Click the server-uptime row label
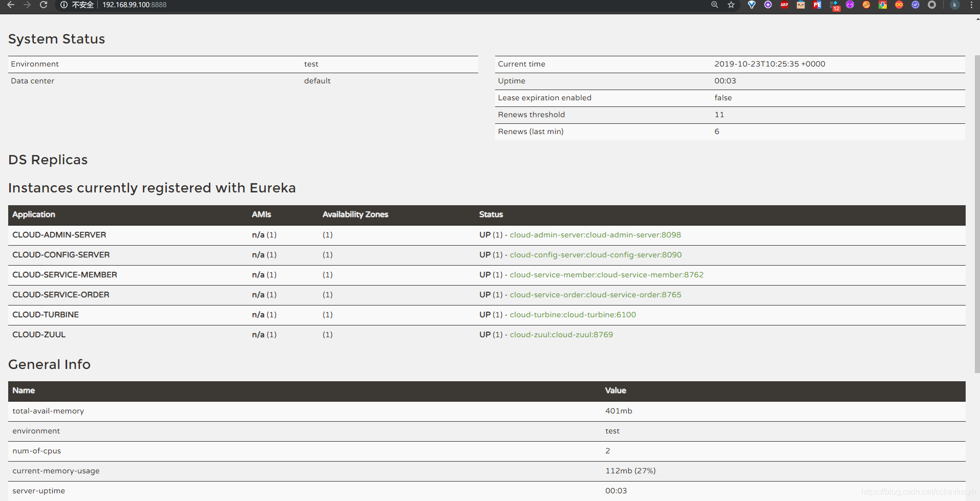Screen dimensions: 980x501 point(38,491)
